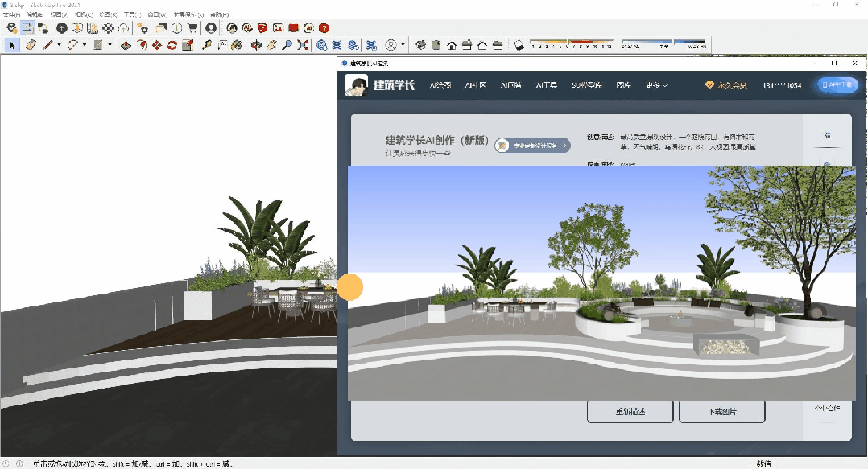Select the Rectangle shape tool
The image size is (868, 469).
point(98,45)
